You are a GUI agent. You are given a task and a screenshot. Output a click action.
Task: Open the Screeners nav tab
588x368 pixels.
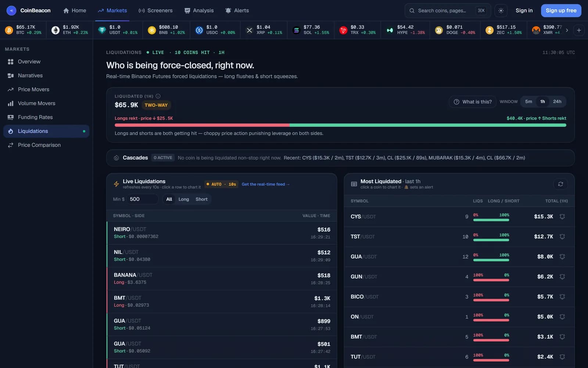point(155,11)
